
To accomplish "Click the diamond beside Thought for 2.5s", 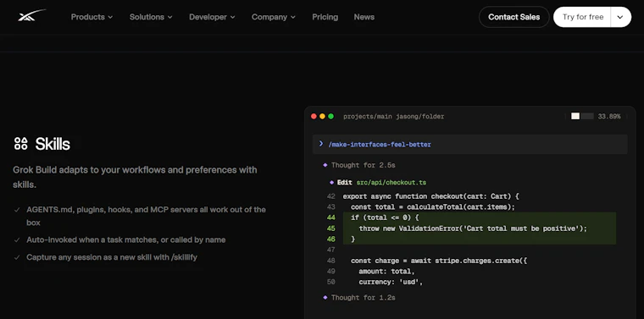I will point(325,165).
